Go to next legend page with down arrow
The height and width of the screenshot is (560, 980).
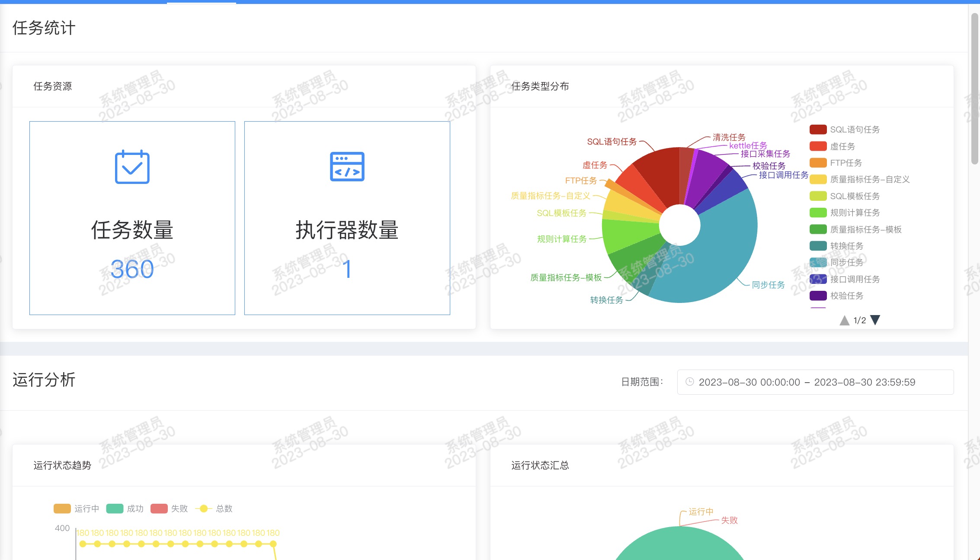click(x=875, y=320)
